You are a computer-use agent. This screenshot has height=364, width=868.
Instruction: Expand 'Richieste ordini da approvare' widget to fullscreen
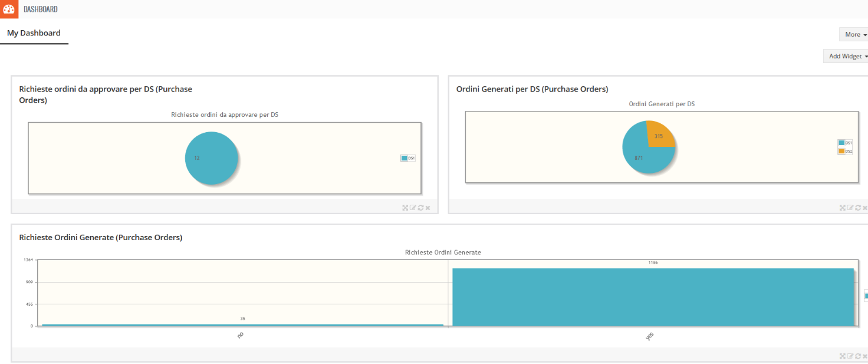tap(405, 208)
